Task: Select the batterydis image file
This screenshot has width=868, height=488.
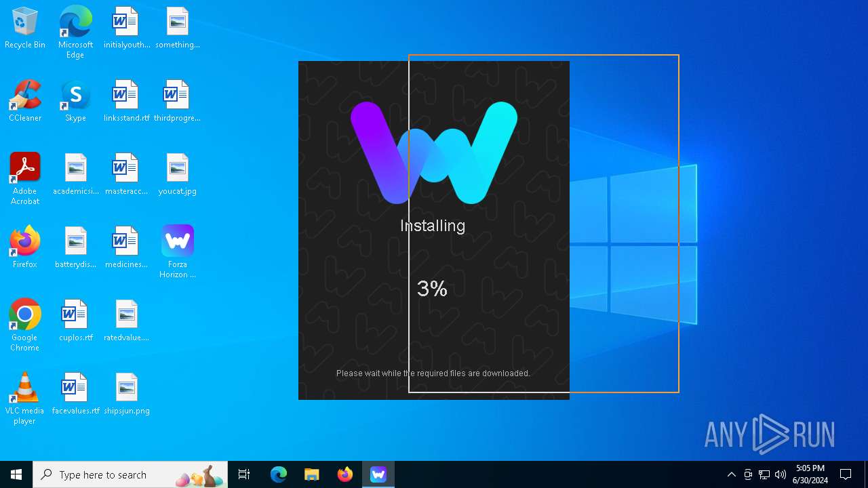Action: point(76,247)
